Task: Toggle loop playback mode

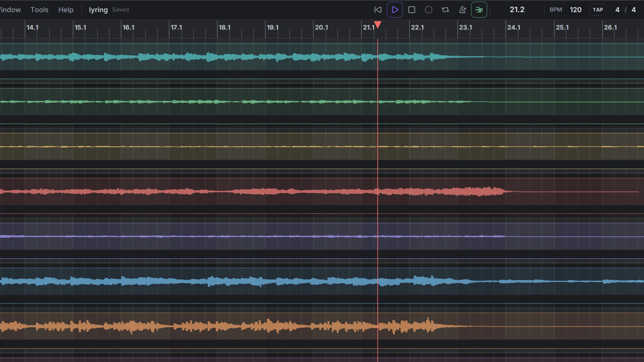Action: (445, 10)
